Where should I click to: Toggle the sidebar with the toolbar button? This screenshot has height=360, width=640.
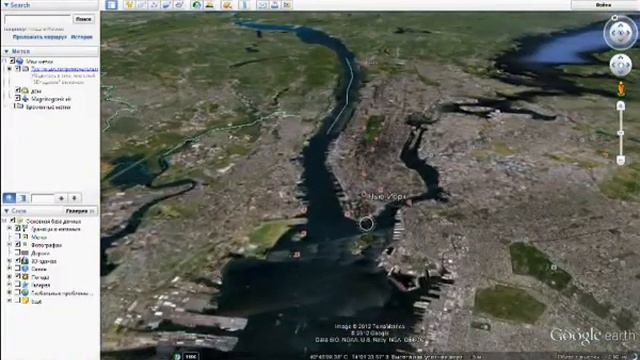point(111,5)
